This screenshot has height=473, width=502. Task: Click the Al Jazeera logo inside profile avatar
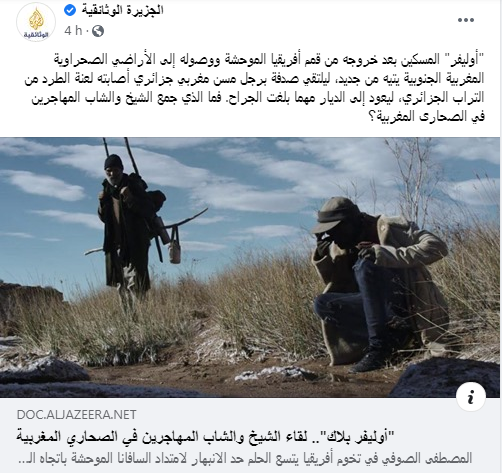[x=36, y=20]
